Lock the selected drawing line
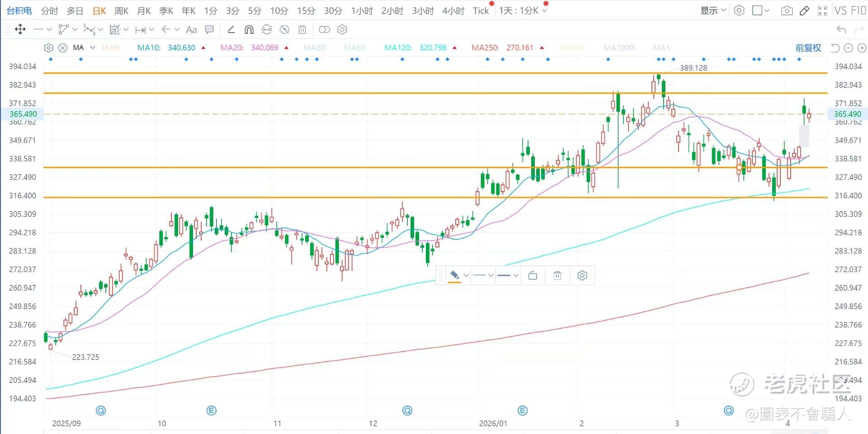The width and height of the screenshot is (868, 434). [x=533, y=275]
